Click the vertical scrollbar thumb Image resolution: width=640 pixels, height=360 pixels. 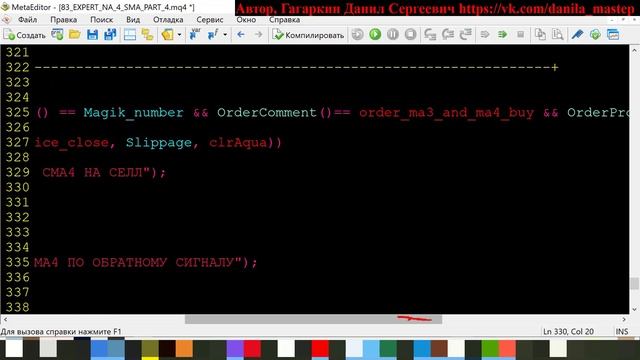634,283
